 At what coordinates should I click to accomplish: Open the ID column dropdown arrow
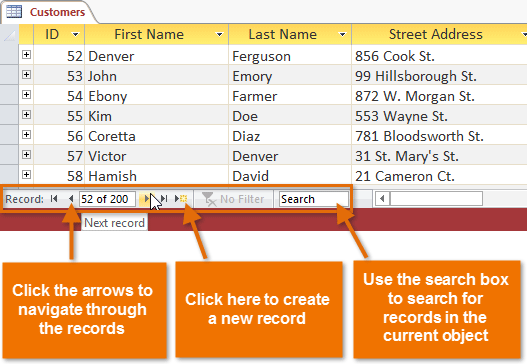coord(76,34)
